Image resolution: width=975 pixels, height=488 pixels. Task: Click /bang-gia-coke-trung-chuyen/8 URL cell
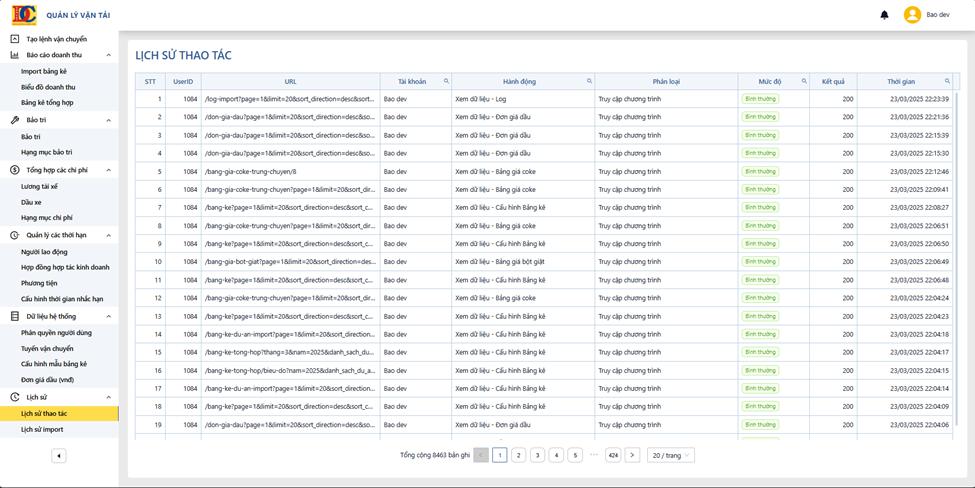290,172
